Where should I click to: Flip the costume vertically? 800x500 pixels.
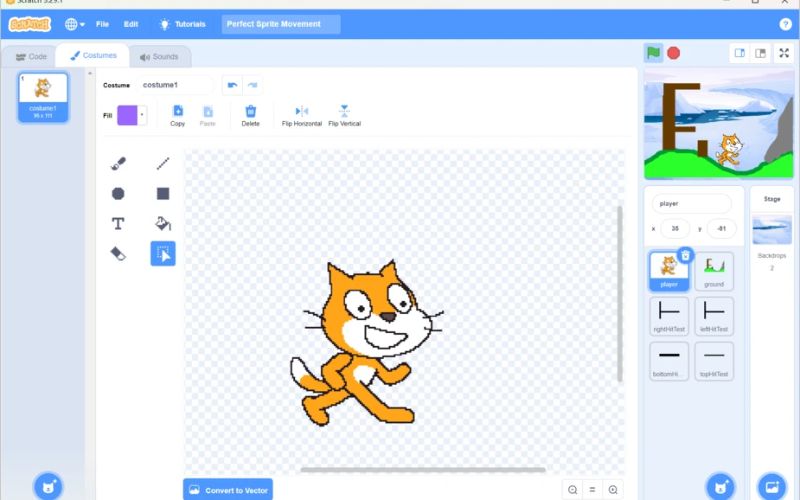coord(344,115)
